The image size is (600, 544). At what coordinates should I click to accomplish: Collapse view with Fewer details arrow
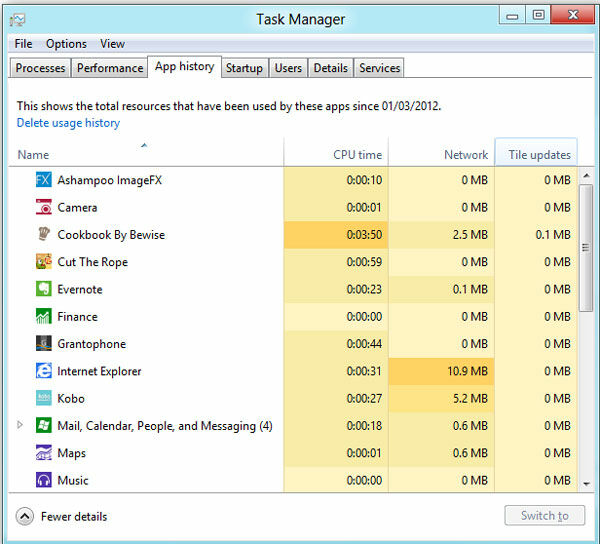(25, 516)
